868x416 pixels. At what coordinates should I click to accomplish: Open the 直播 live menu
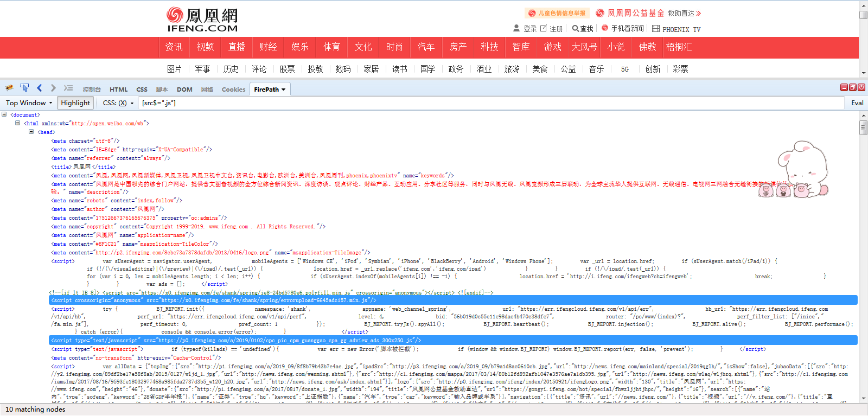pos(237,47)
